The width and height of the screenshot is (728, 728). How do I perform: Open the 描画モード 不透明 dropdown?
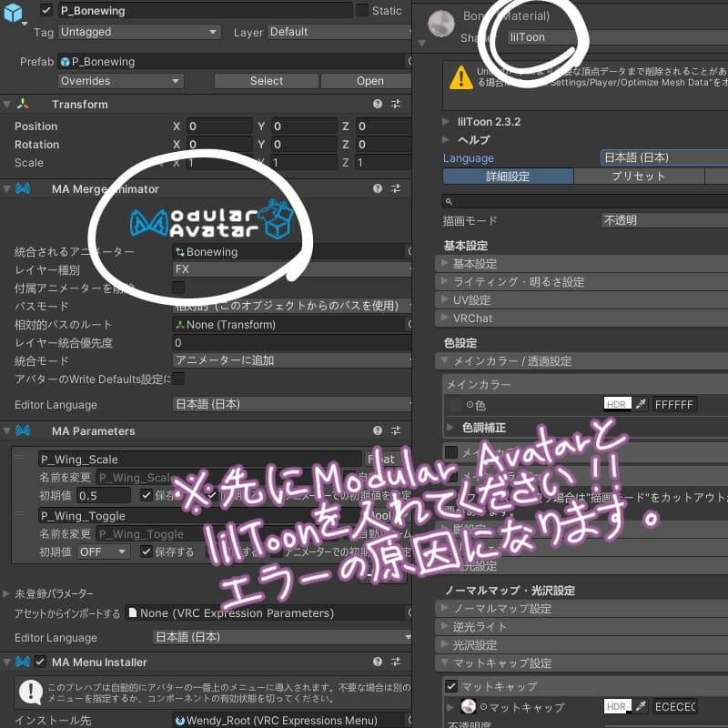[x=664, y=220]
